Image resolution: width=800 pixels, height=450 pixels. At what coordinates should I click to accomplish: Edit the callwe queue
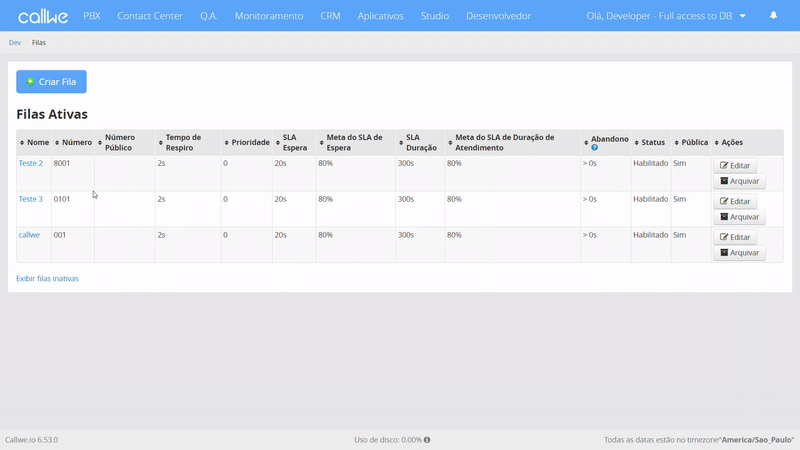tap(735, 237)
